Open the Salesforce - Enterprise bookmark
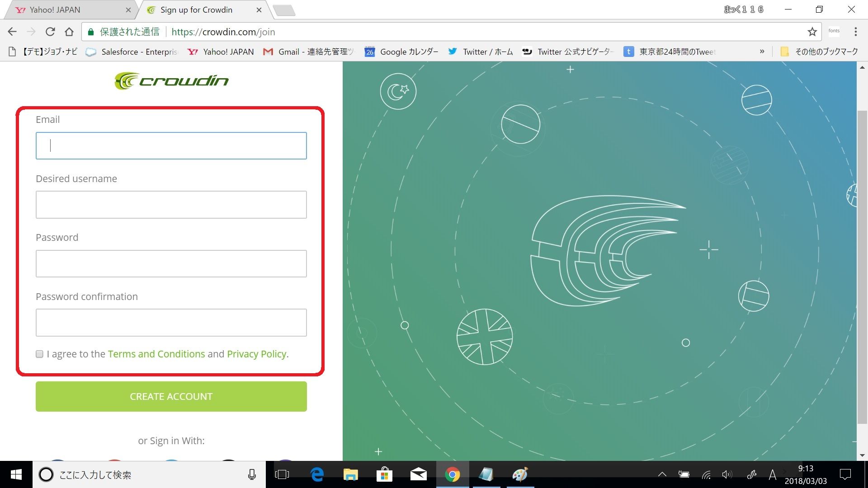Viewport: 868px width, 488px height. click(132, 52)
